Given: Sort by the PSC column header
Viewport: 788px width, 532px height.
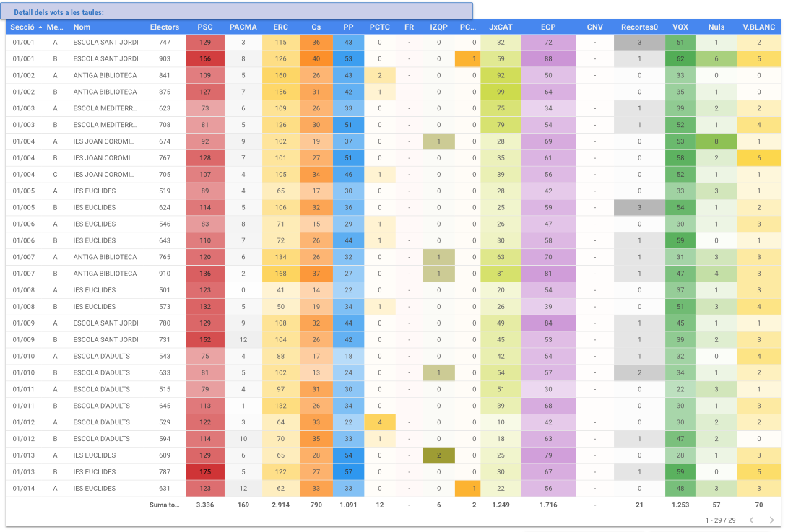Looking at the screenshot, I should pos(205,27).
